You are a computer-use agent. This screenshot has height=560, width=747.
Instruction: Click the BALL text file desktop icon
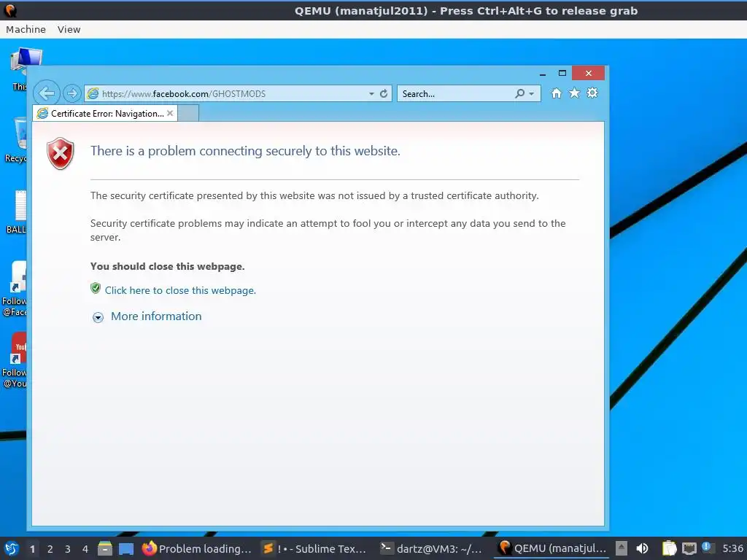pos(17,212)
